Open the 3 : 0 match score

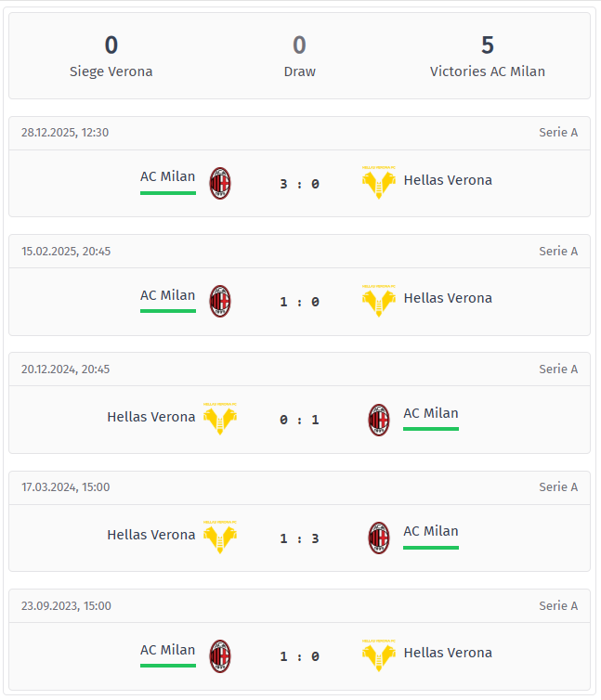[x=299, y=184]
